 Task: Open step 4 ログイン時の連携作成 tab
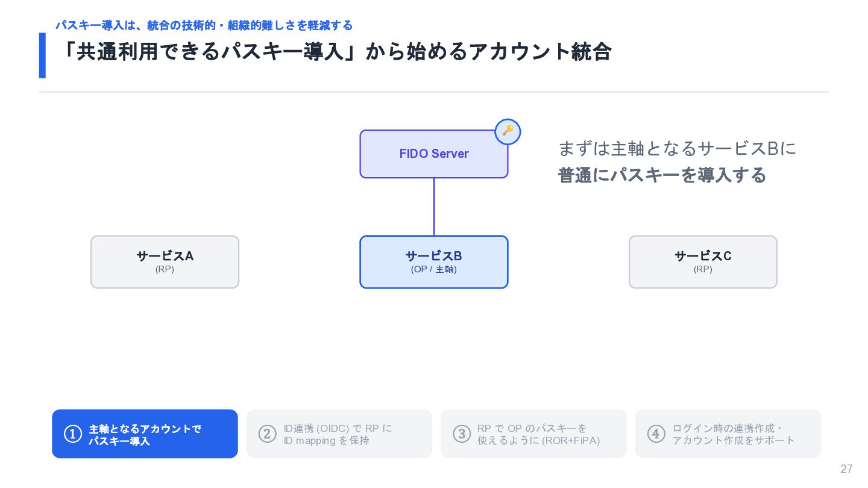pos(728,434)
